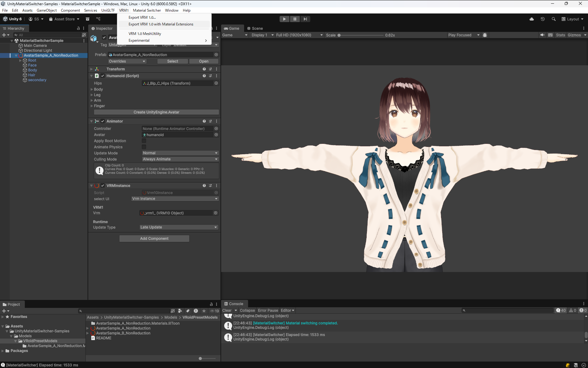Click Create UnityEngine.Avatar button
Viewport: 588px width, 368px height.
point(156,112)
